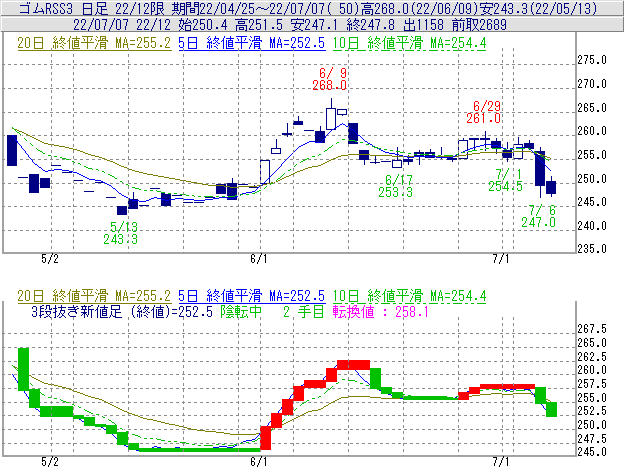Click the tall red block at 6/1 lower chart
The width and height of the screenshot is (624, 475).
click(265, 438)
